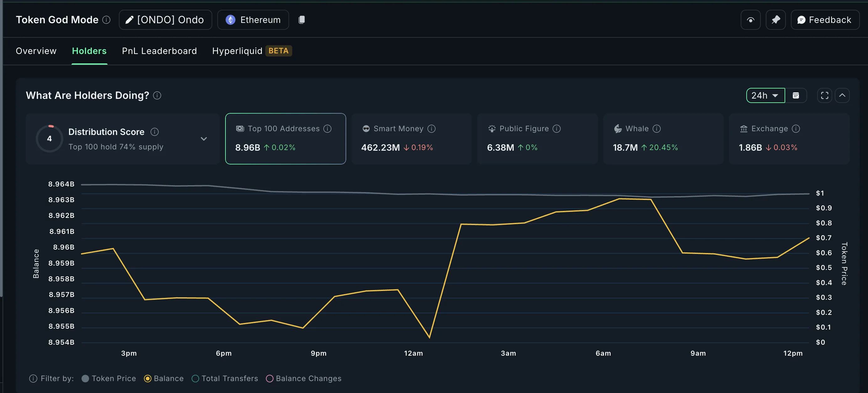The image size is (868, 393).
Task: Open the Distribution Score info tooltip
Action: tap(155, 132)
